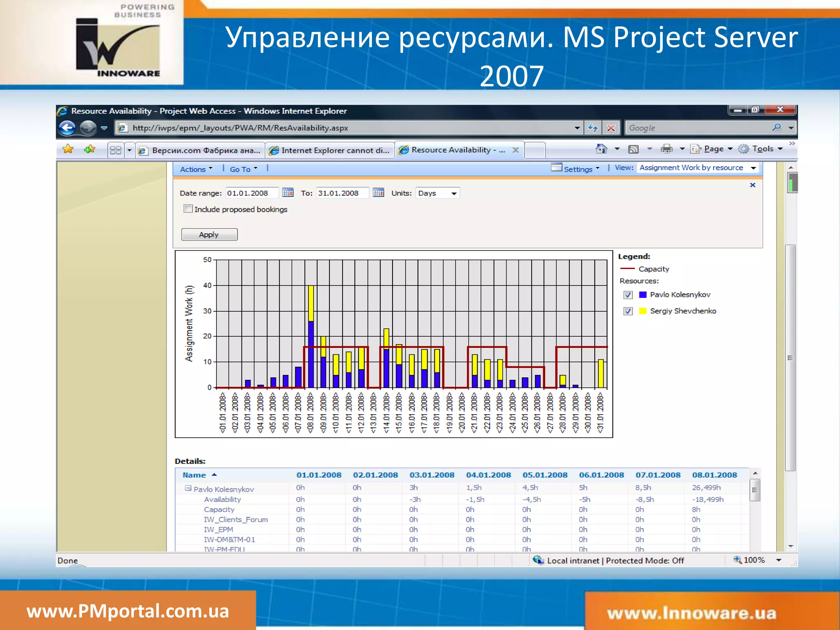Click the blue Pavlo Kolesnykov legend swatch
This screenshot has height=630, width=840.
[643, 294]
